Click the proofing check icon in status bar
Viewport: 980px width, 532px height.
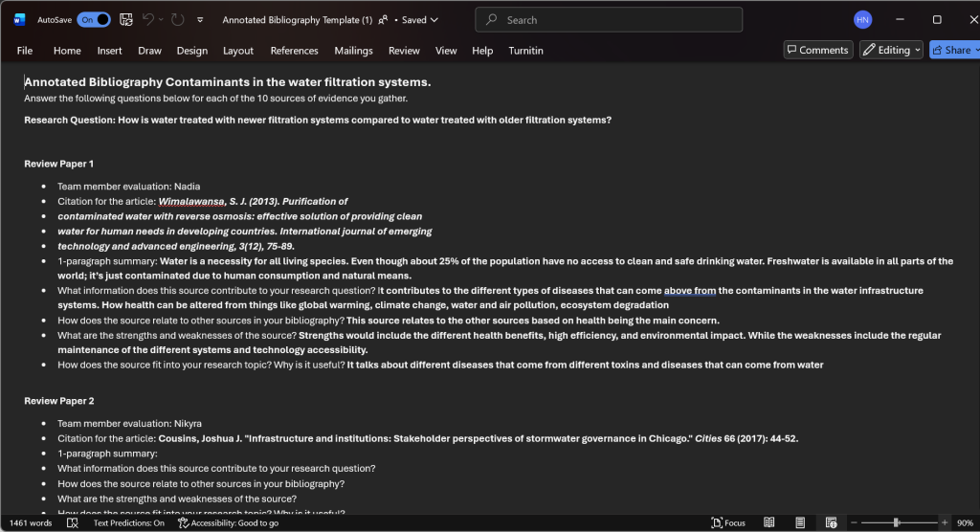coord(73,523)
